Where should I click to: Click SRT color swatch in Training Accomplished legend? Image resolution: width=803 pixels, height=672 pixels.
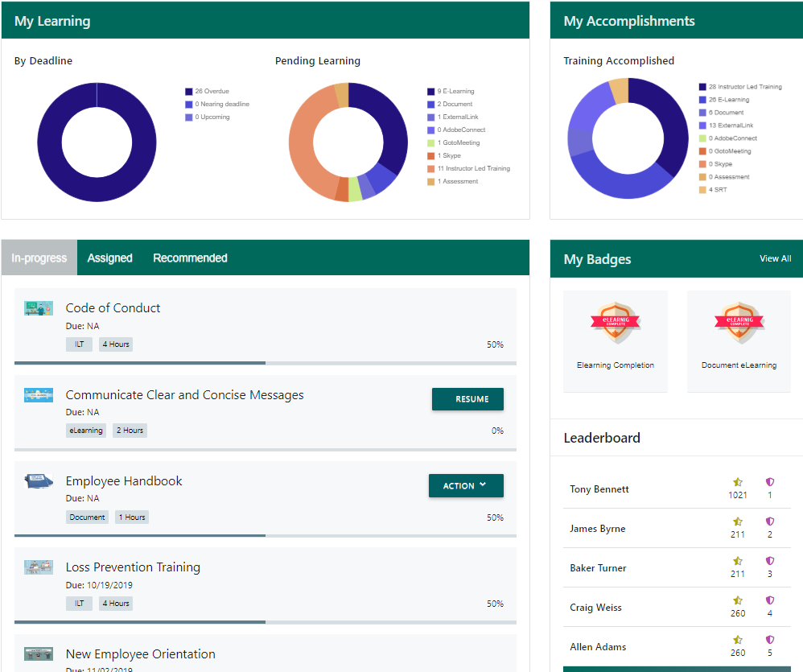click(702, 190)
